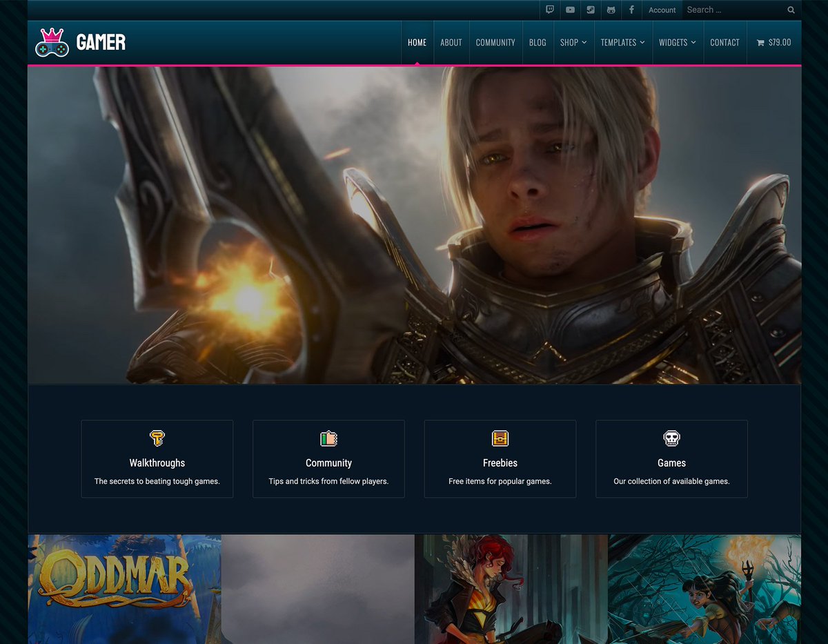
Task: Open the Community nav menu item
Action: 495,43
